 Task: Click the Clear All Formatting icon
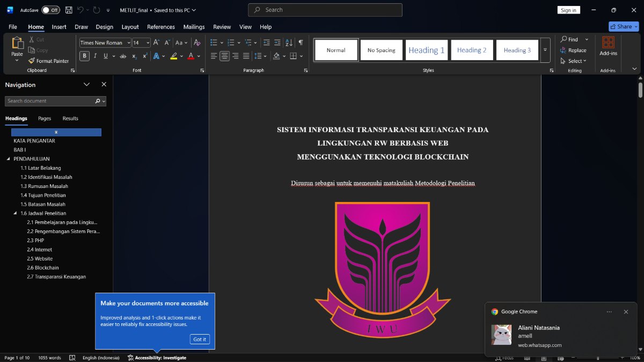pos(197,42)
